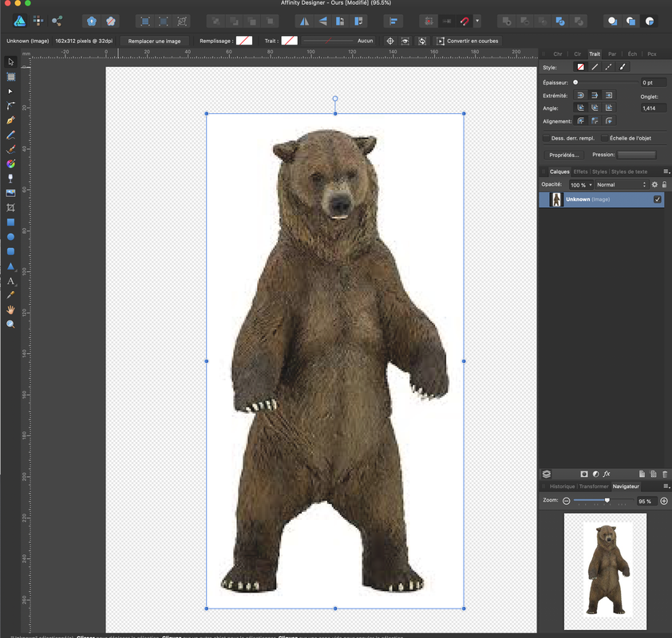Select the Pen tool in the toolbox
The image size is (672, 638).
tap(11, 120)
